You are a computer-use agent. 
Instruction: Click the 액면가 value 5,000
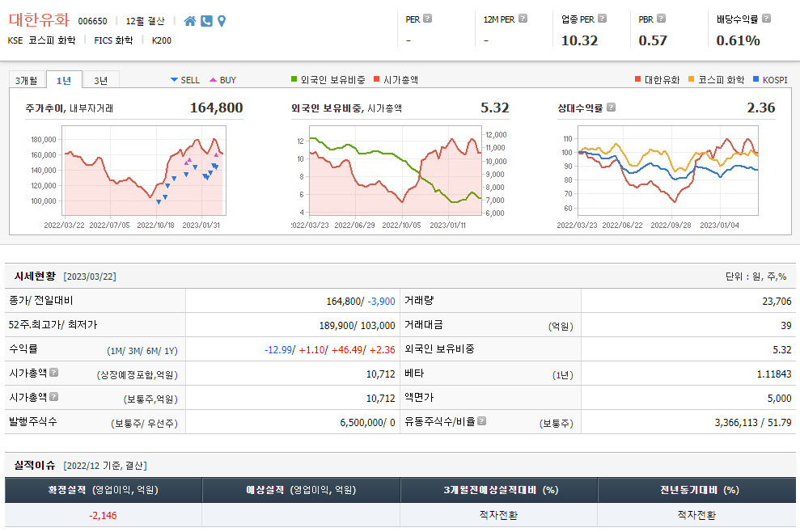779,399
